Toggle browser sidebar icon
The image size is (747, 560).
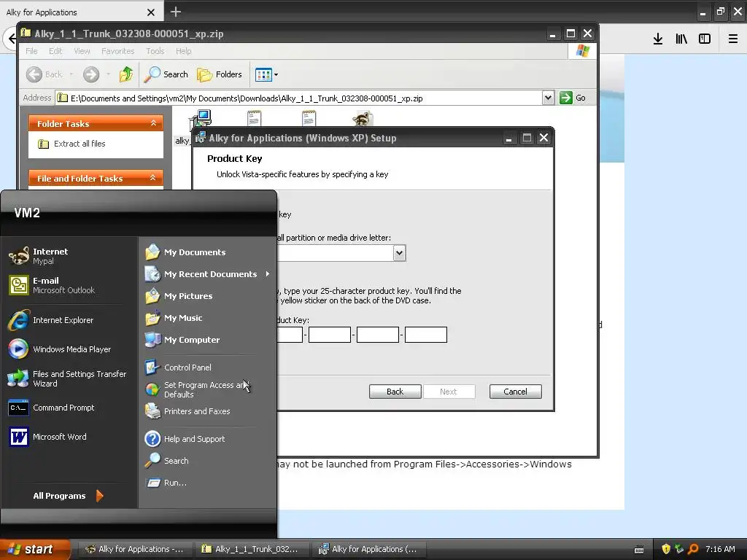tap(705, 39)
